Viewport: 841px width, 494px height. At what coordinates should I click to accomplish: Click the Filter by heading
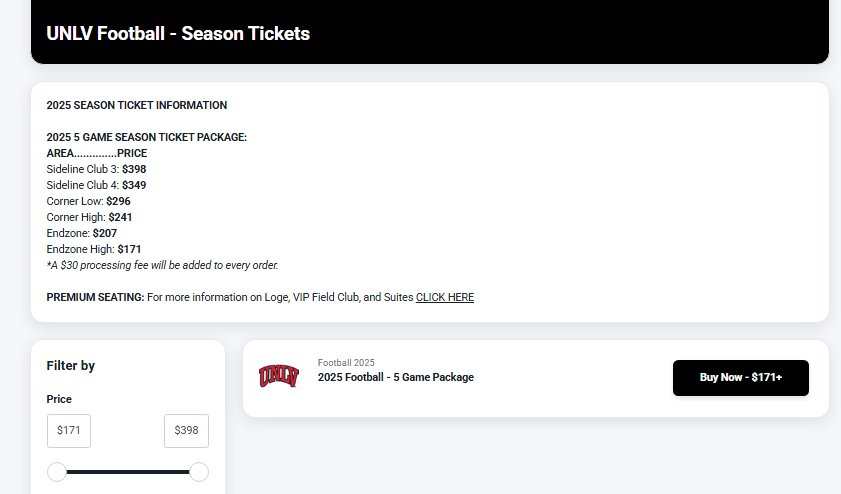tap(71, 366)
